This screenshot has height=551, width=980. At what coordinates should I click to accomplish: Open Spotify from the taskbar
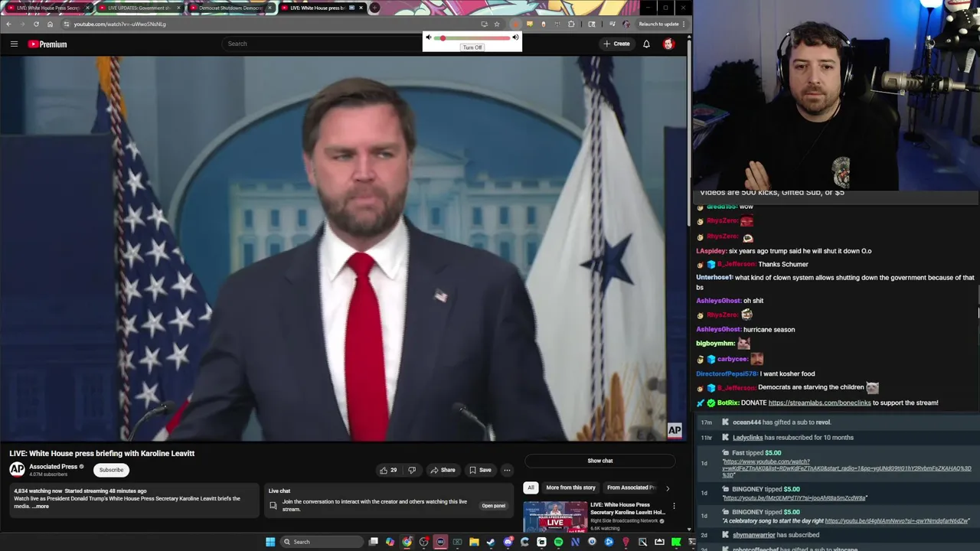click(558, 542)
